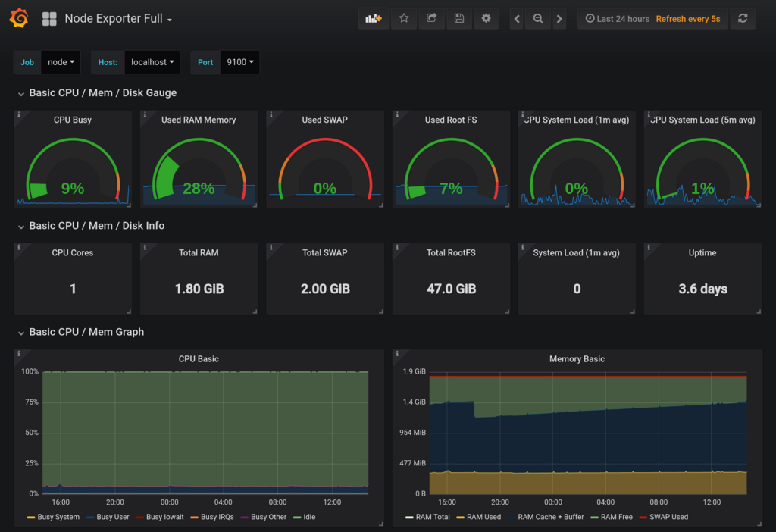Collapse Basic CPU / Mem / Disk Info row
This screenshot has height=532, width=776.
[x=96, y=226]
